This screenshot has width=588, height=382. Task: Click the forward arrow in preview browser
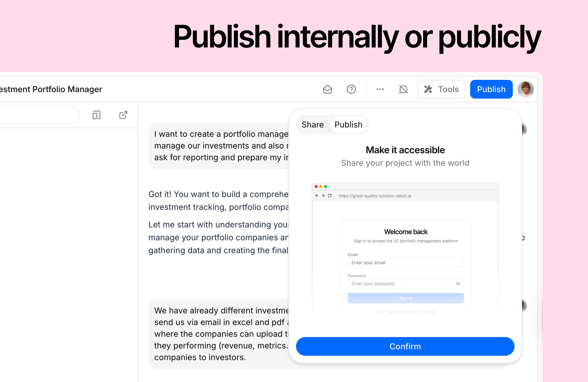pos(323,196)
